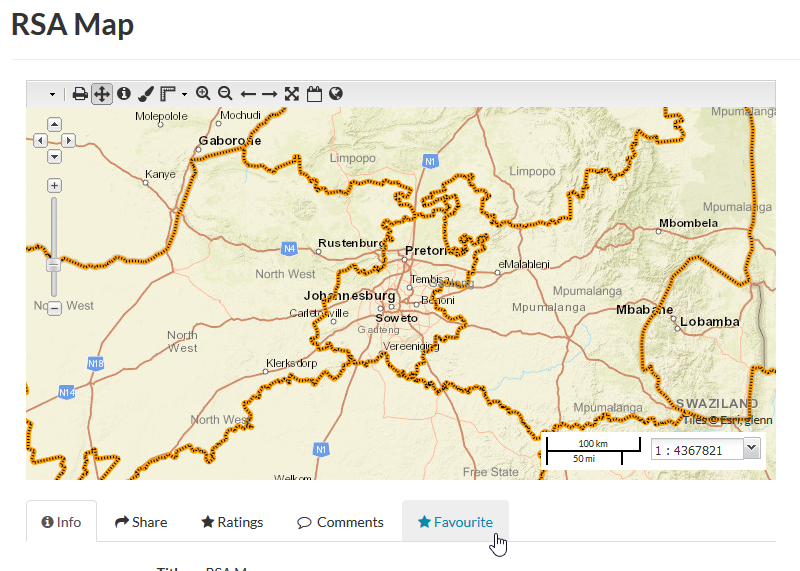This screenshot has width=800, height=571.
Task: Click the minus button below zoom slider
Action: tap(55, 308)
